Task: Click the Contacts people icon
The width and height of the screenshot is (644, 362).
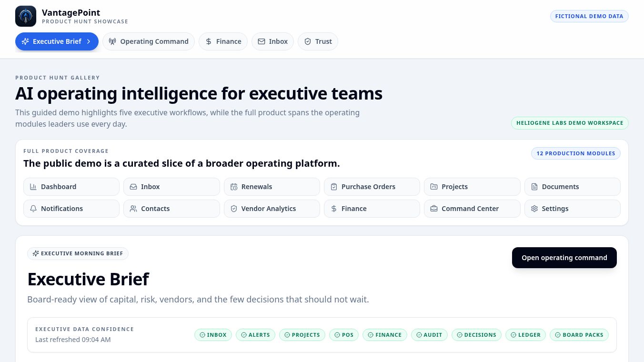Action: pos(133,209)
